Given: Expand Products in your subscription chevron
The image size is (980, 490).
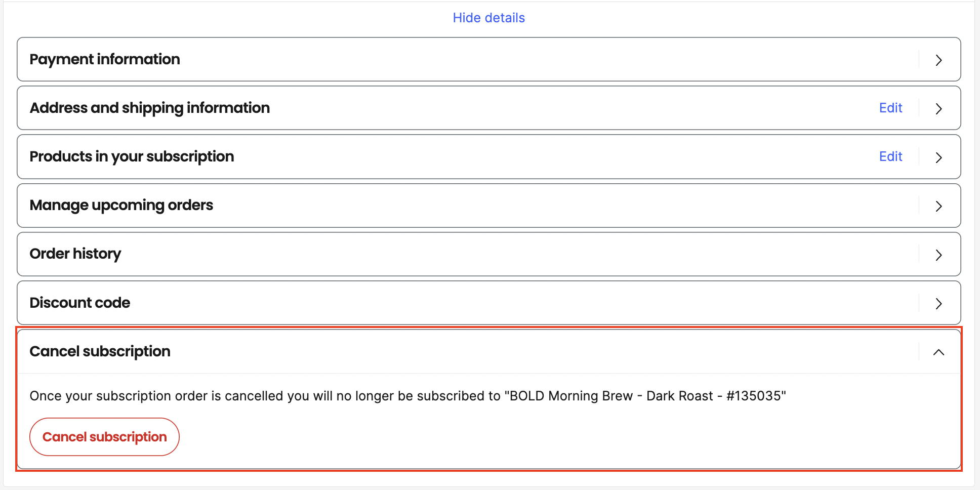Looking at the screenshot, I should (x=938, y=157).
